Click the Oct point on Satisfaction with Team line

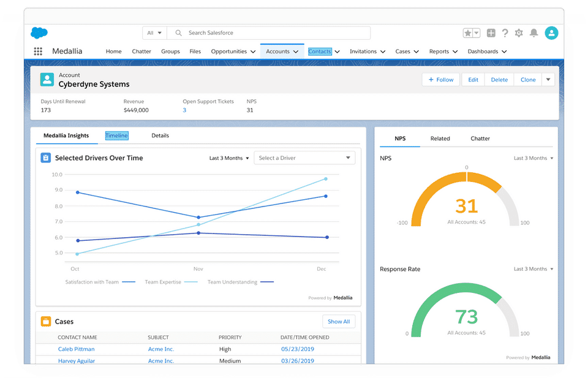point(78,192)
